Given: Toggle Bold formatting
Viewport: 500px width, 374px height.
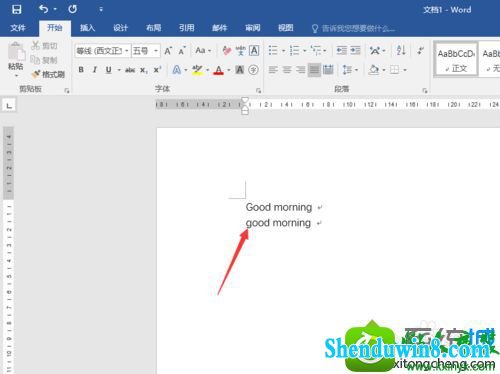Looking at the screenshot, I should pyautogui.click(x=81, y=70).
